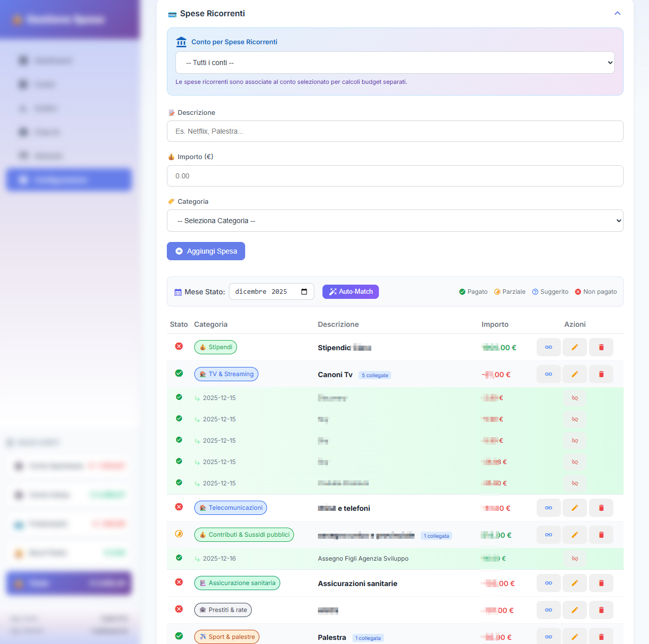The width and height of the screenshot is (649, 644).
Task: Unlink the Assegno Figli Agenzia Sviluppo transaction
Action: [x=575, y=559]
